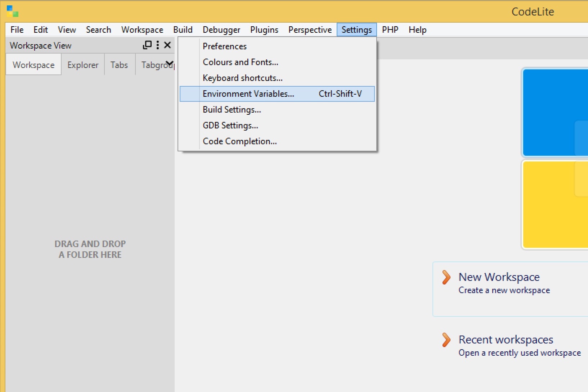The image size is (588, 392).
Task: Open the Perspective menu
Action: pos(310,30)
